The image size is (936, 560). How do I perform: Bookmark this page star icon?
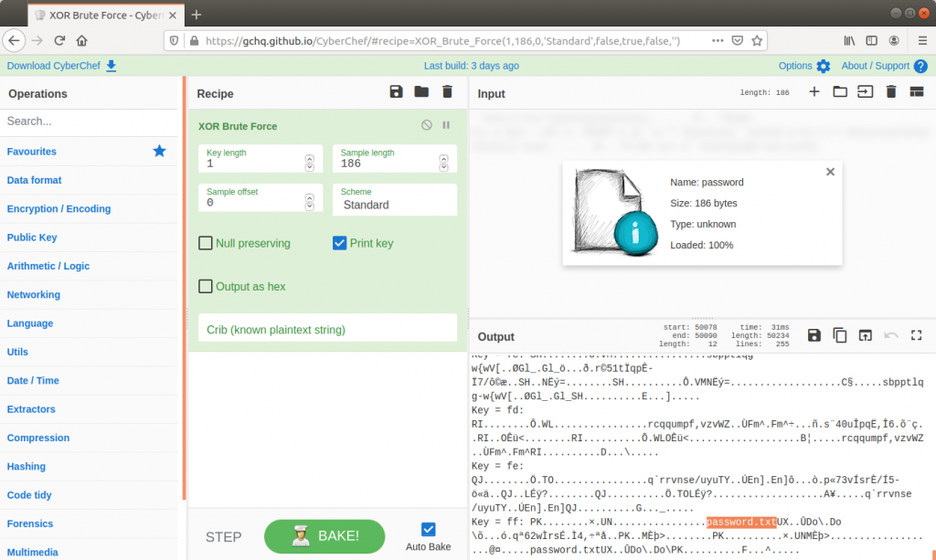pos(757,40)
